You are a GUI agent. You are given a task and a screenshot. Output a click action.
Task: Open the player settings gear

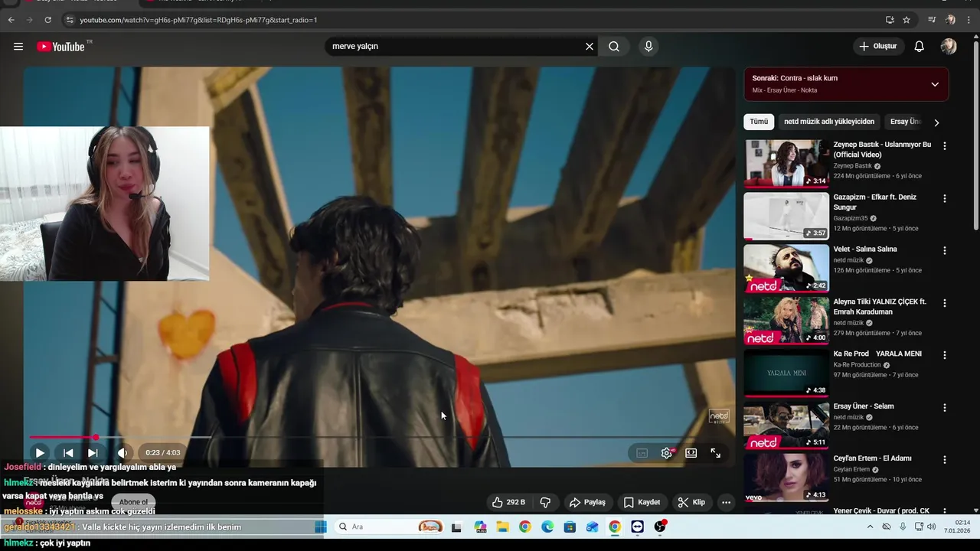667,453
